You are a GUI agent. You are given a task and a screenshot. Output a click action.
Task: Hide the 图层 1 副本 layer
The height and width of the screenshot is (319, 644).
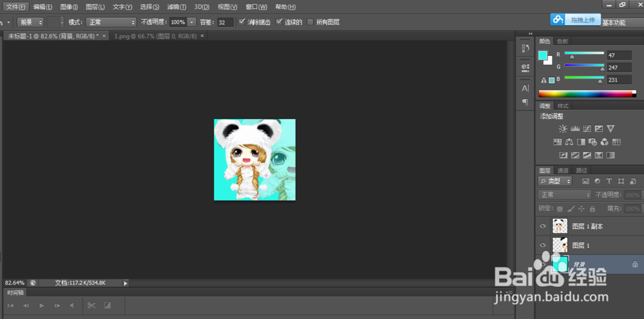[x=543, y=226]
